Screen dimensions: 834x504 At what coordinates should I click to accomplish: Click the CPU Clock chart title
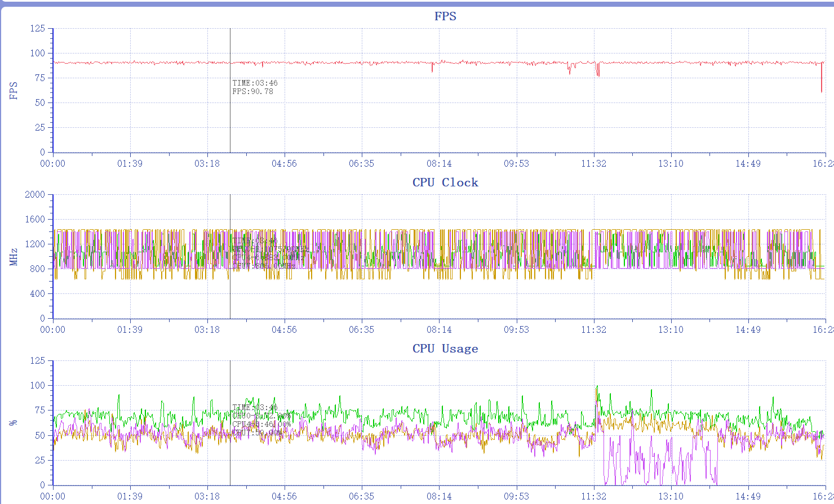tap(445, 182)
